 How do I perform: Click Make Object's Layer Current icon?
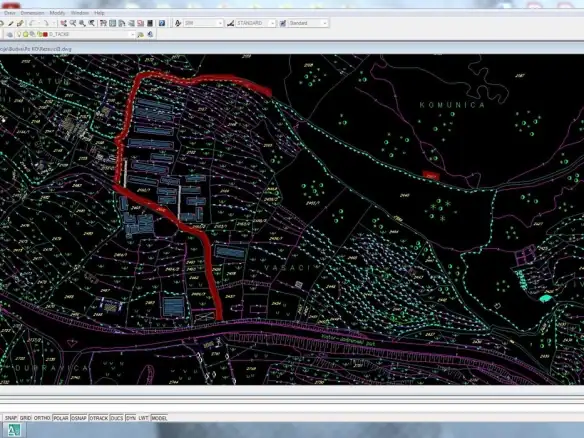point(140,35)
